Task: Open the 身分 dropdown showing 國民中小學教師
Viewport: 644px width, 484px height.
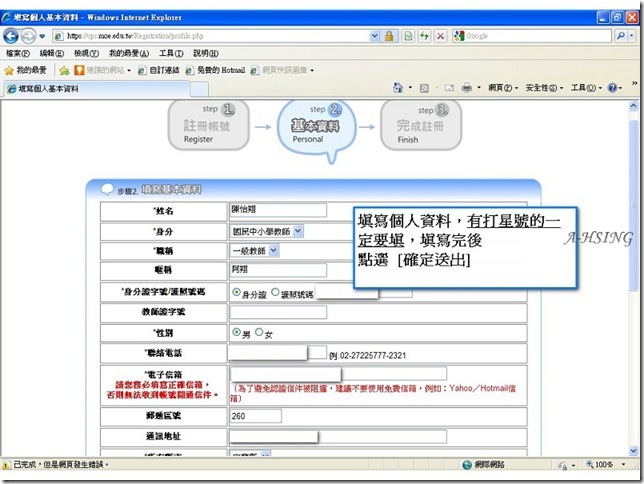Action: click(267, 231)
